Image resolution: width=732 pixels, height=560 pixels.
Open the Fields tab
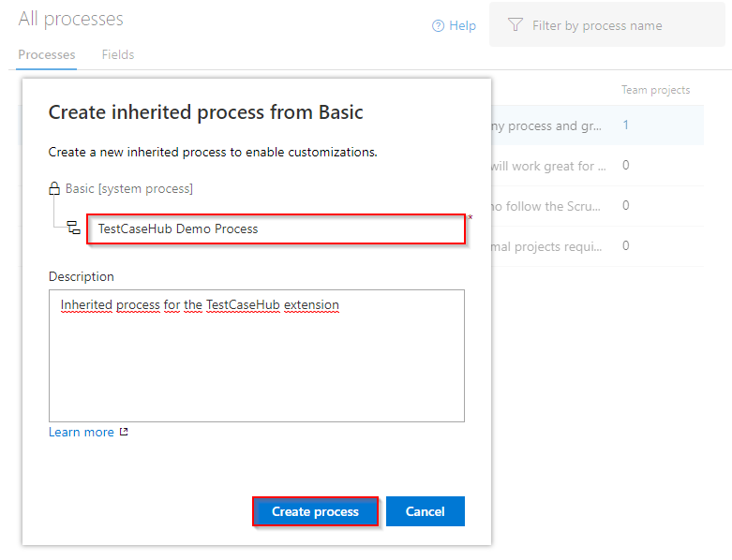tap(118, 55)
